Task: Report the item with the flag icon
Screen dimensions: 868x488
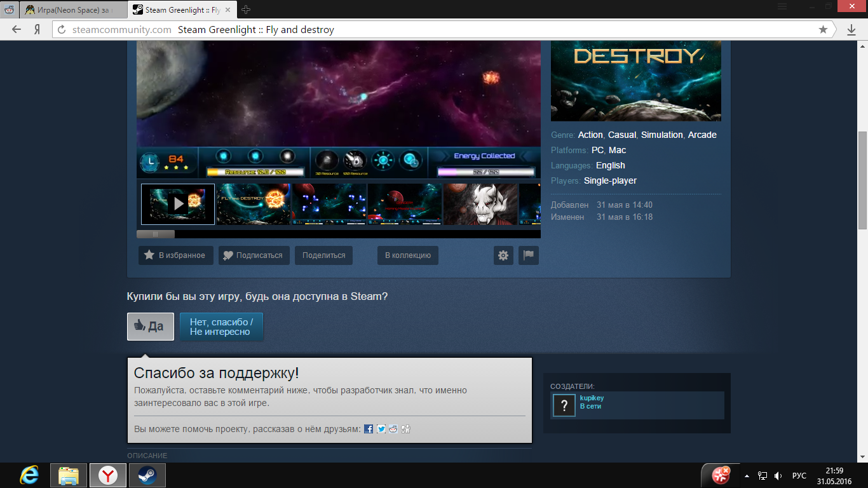Action: (529, 255)
